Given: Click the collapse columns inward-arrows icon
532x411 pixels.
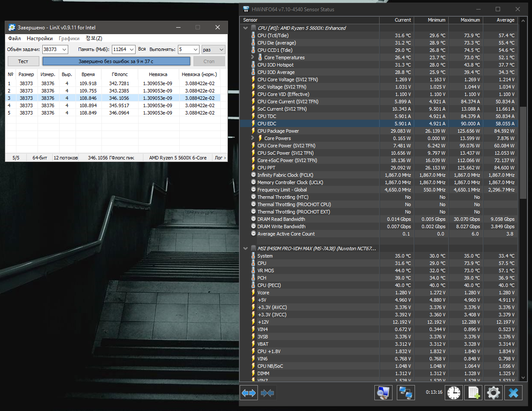Looking at the screenshot, I should pos(267,393).
